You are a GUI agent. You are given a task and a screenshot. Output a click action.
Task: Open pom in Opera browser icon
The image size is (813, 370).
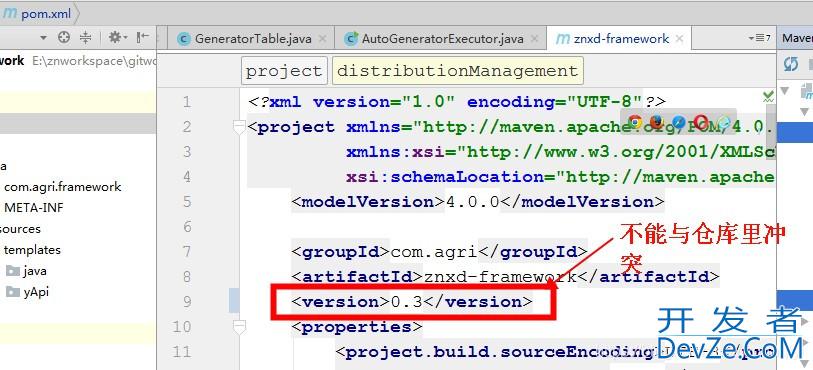coord(701,122)
